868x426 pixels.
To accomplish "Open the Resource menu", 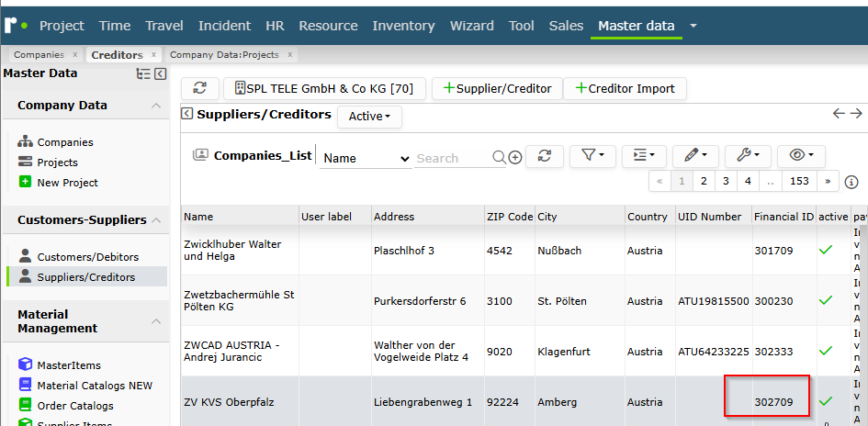I will pos(328,26).
